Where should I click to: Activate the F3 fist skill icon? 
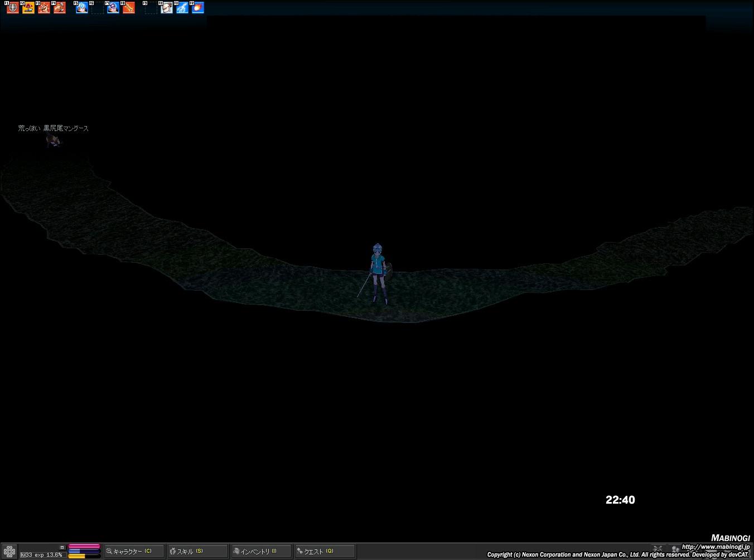[x=44, y=8]
